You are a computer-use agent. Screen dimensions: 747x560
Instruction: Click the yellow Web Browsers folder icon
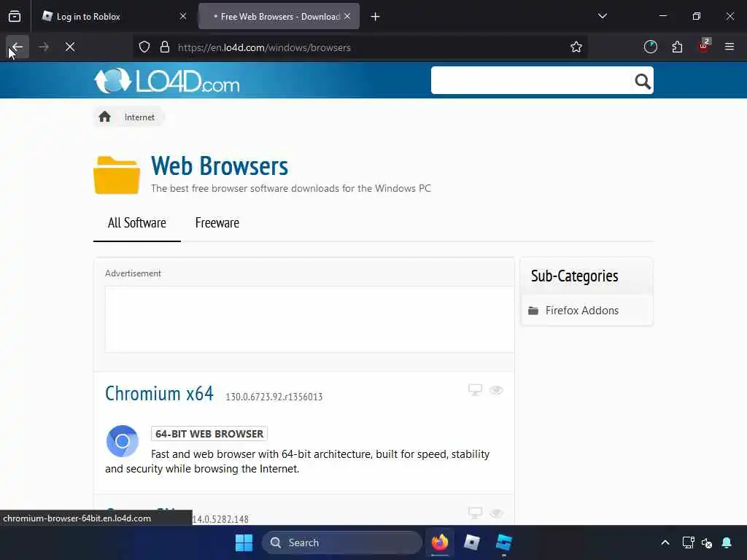(x=117, y=175)
